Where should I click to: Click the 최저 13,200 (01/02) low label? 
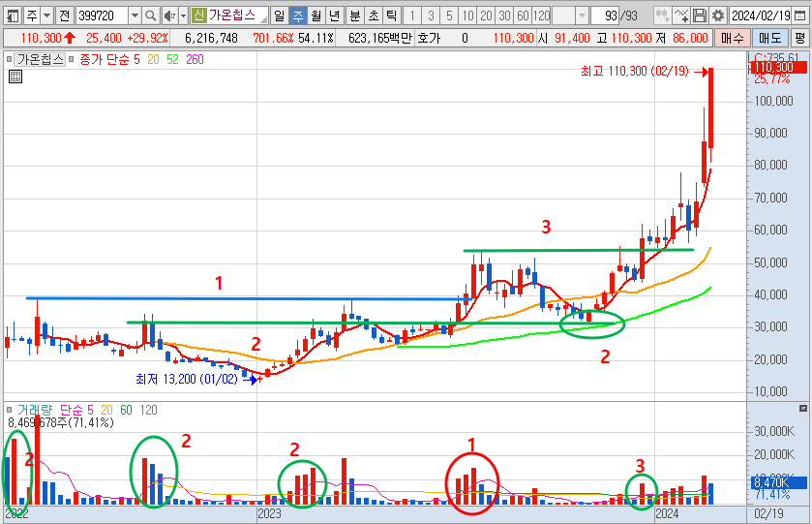(x=187, y=380)
